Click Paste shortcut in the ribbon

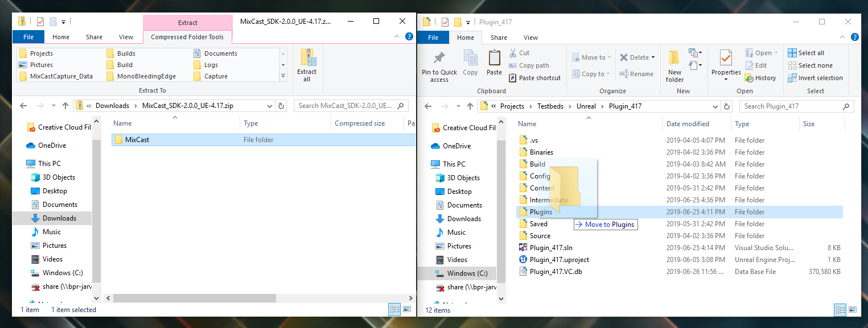(534, 78)
